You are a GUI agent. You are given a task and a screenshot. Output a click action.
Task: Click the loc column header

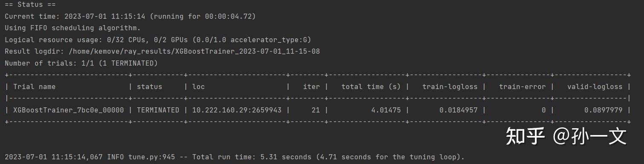(199, 86)
